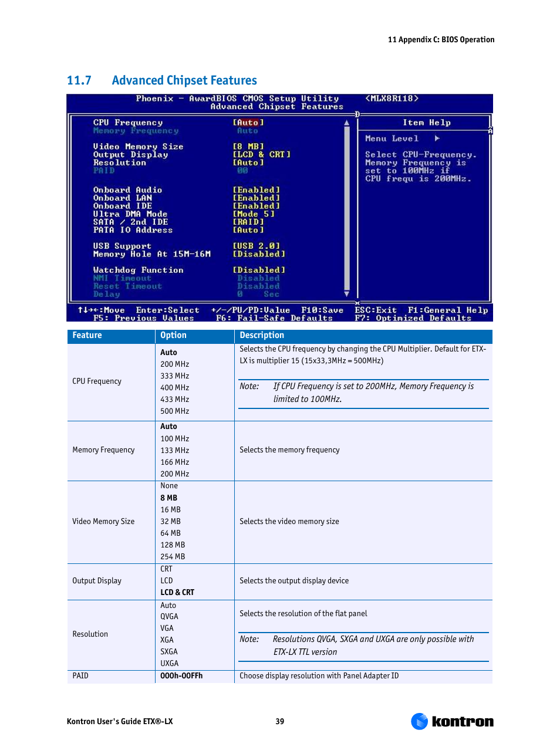The image size is (560, 747).
Task: Click the grayed NMI Timeout entry
Action: pos(122,278)
